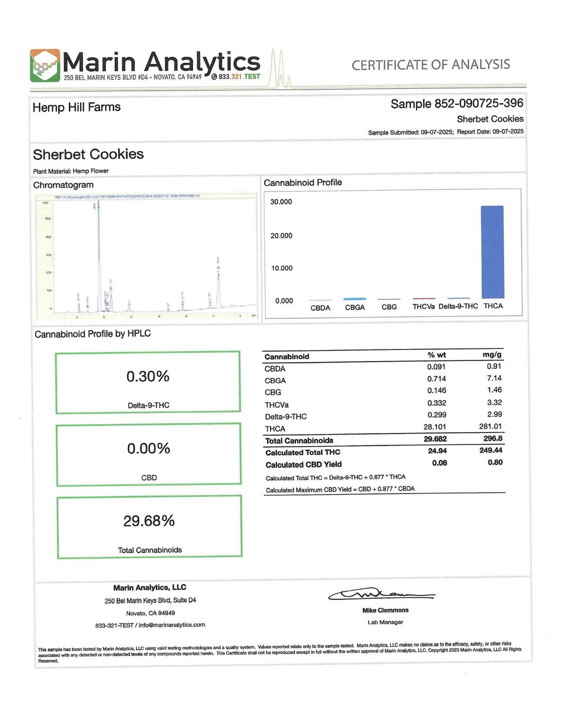
Task: Click the CERTIFICATE OF ANALYSIS heading
Action: click(x=430, y=65)
